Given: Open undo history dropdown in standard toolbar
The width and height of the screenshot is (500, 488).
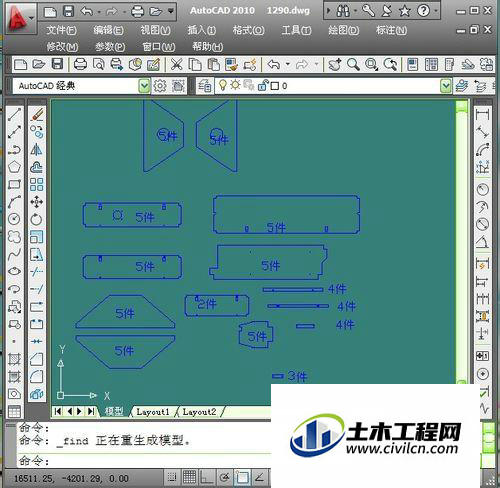Looking at the screenshot, I should 288,64.
